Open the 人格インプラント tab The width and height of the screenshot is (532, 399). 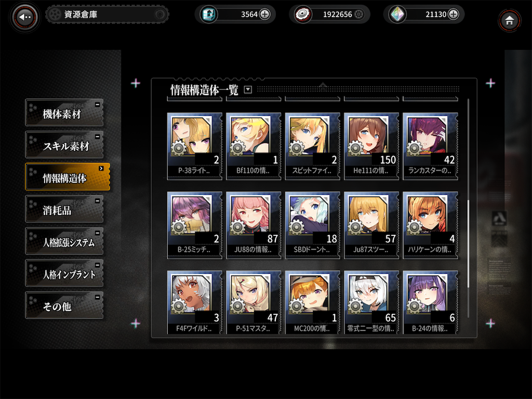pyautogui.click(x=64, y=273)
